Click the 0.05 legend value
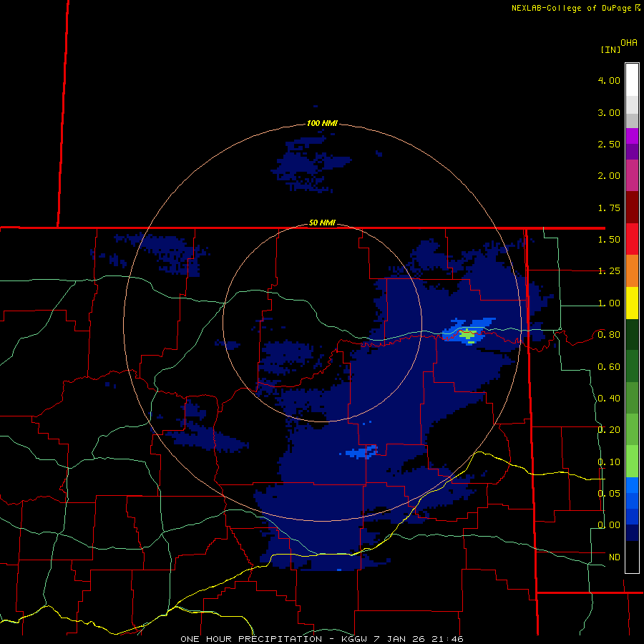The height and width of the screenshot is (644, 644). (609, 493)
